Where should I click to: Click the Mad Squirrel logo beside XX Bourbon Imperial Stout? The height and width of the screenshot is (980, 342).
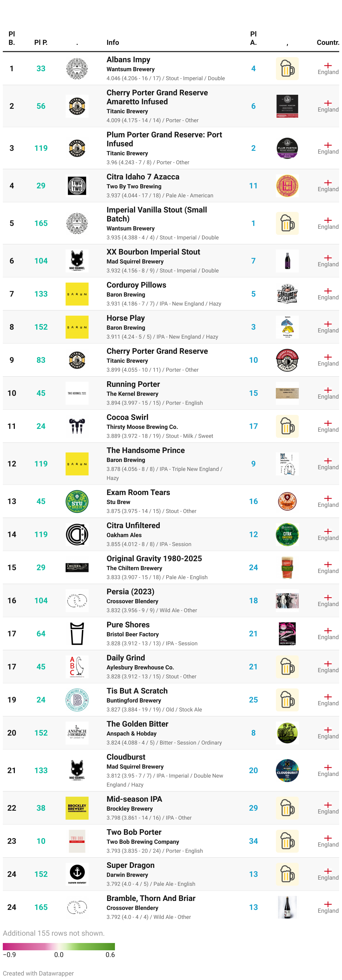click(77, 261)
